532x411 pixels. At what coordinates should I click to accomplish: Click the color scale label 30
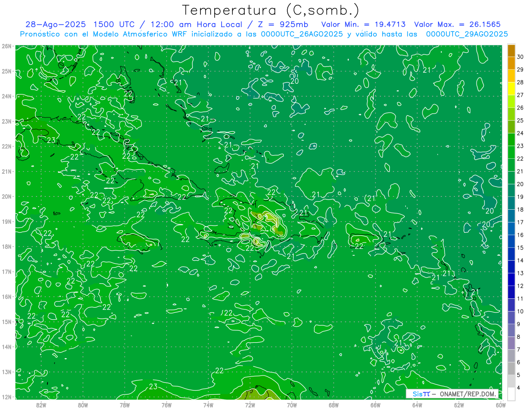coord(520,57)
